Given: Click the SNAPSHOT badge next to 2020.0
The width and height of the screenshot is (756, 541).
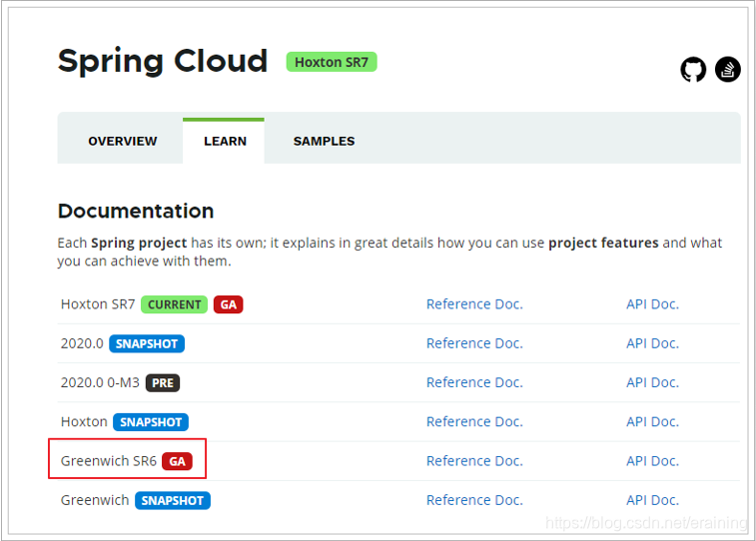Looking at the screenshot, I should (147, 343).
